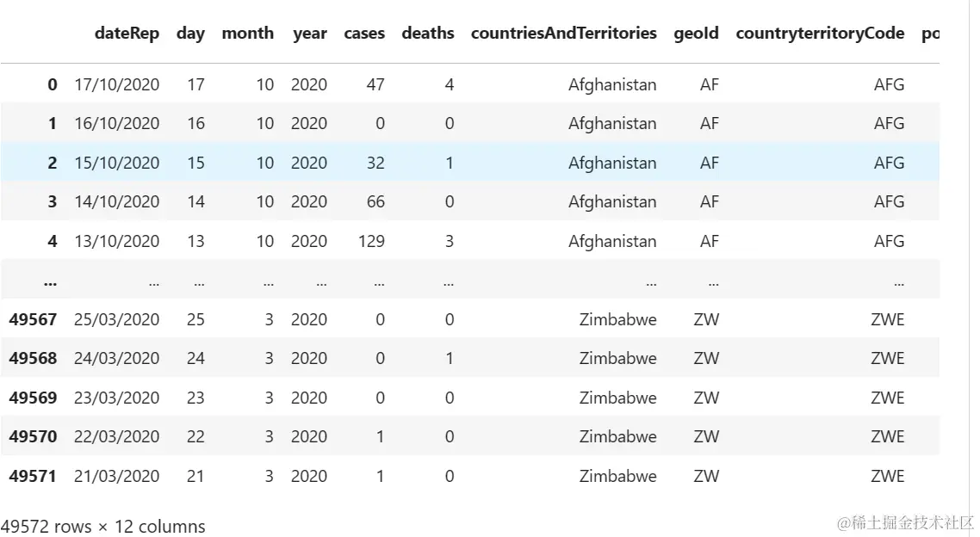Click the deaths column header
This screenshot has height=537, width=980.
(427, 34)
